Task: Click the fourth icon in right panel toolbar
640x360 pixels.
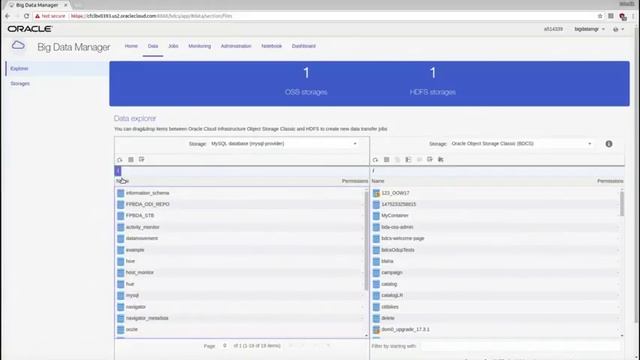Action: pyautogui.click(x=408, y=160)
